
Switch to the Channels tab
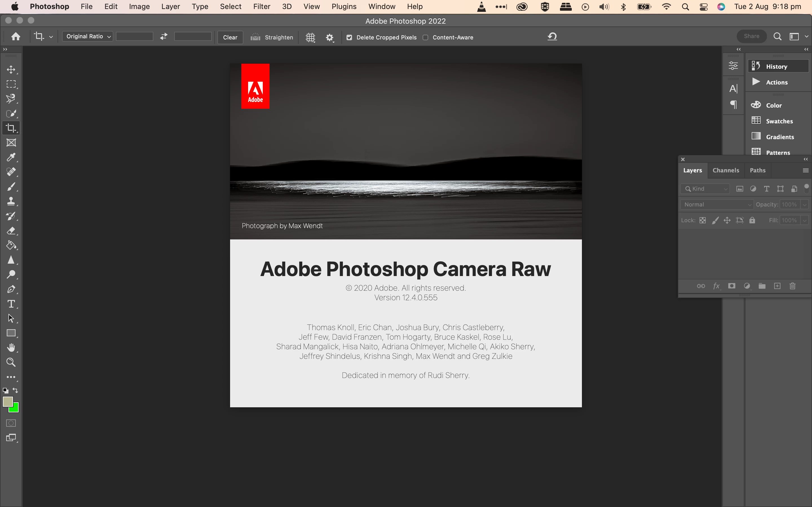coord(726,170)
